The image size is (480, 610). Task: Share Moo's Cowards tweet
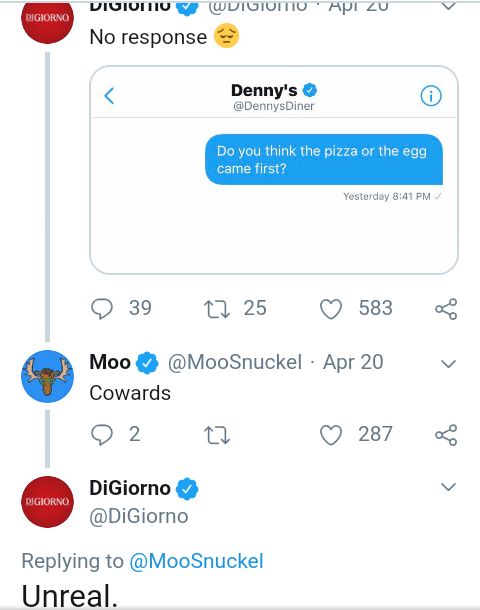click(x=446, y=435)
